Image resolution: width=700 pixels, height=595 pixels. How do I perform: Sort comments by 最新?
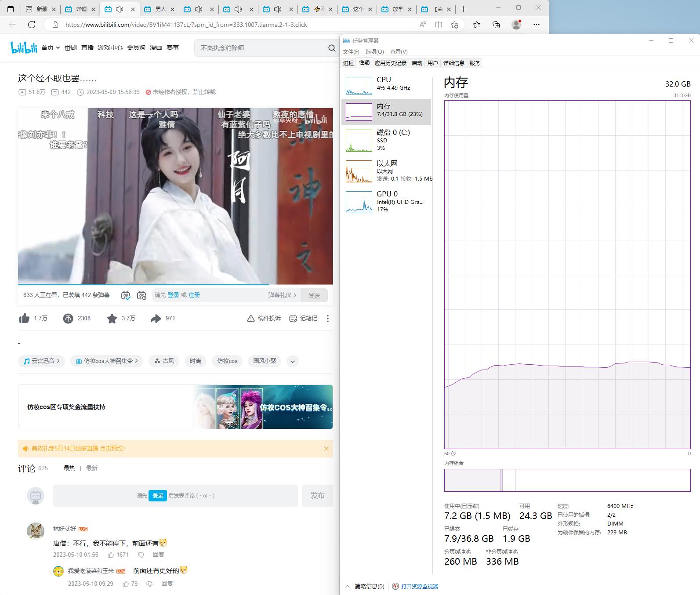(91, 468)
